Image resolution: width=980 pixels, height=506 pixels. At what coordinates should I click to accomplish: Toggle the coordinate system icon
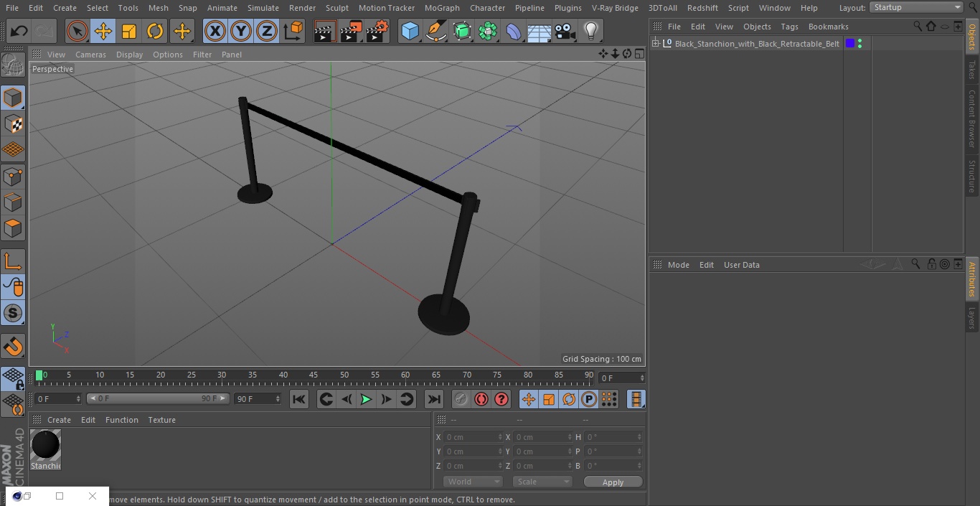tap(293, 32)
